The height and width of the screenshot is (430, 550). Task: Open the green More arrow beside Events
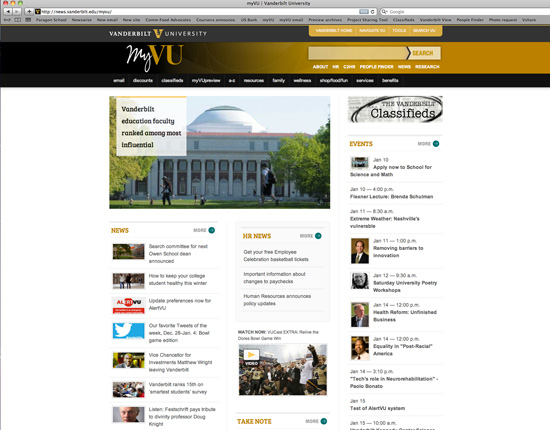pos(436,143)
